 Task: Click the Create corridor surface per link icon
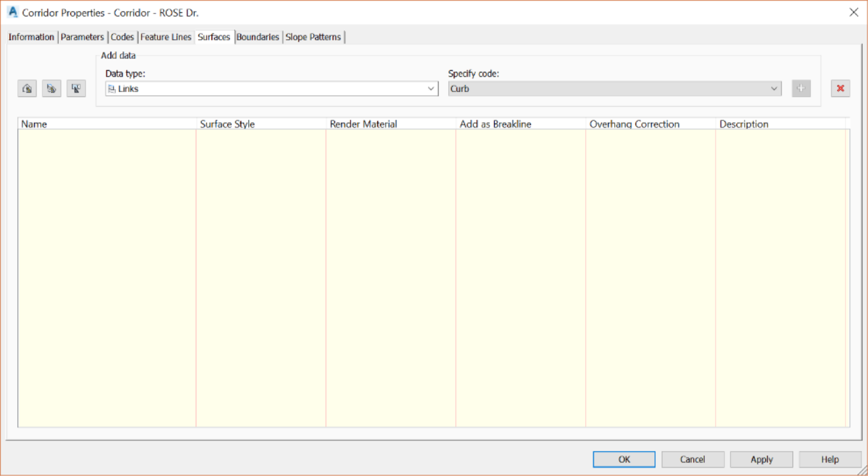pos(52,89)
